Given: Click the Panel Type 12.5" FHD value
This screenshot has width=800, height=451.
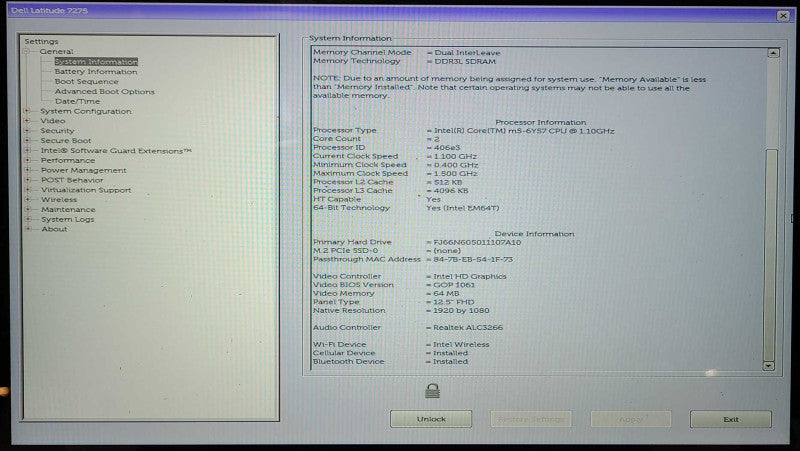Looking at the screenshot, I should 454,302.
